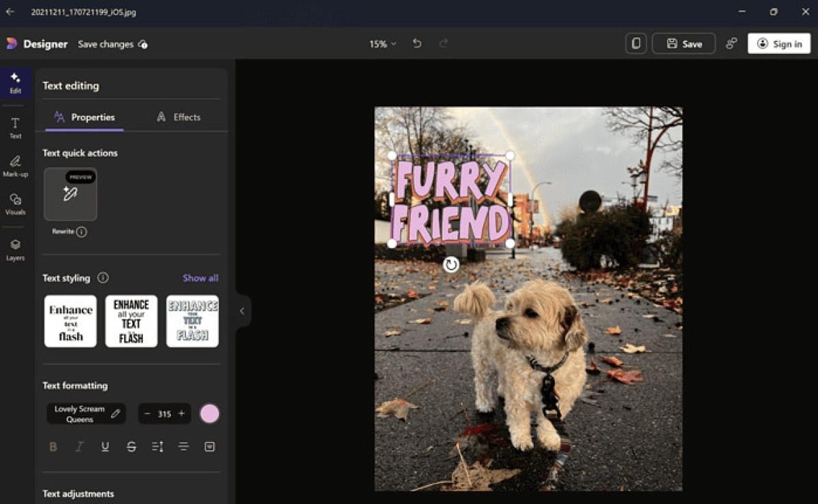Open the 15% zoom dropdown
The width and height of the screenshot is (818, 504).
(382, 44)
